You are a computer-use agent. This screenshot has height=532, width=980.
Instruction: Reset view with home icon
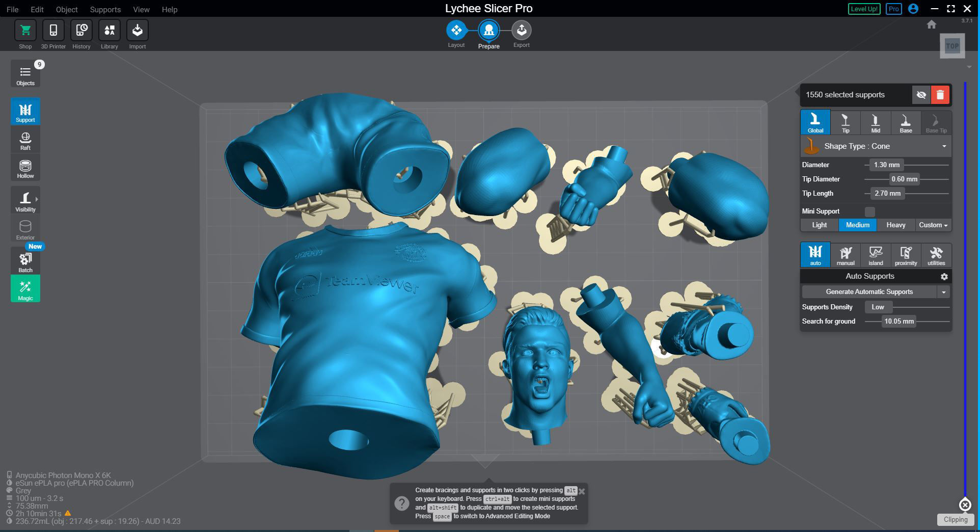[932, 24]
